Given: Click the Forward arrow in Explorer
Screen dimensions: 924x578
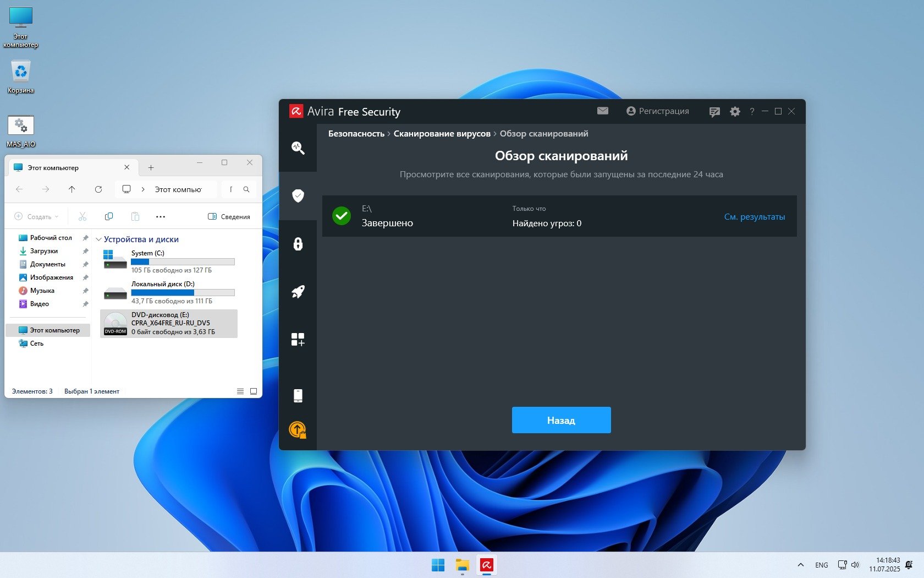Looking at the screenshot, I should [46, 189].
